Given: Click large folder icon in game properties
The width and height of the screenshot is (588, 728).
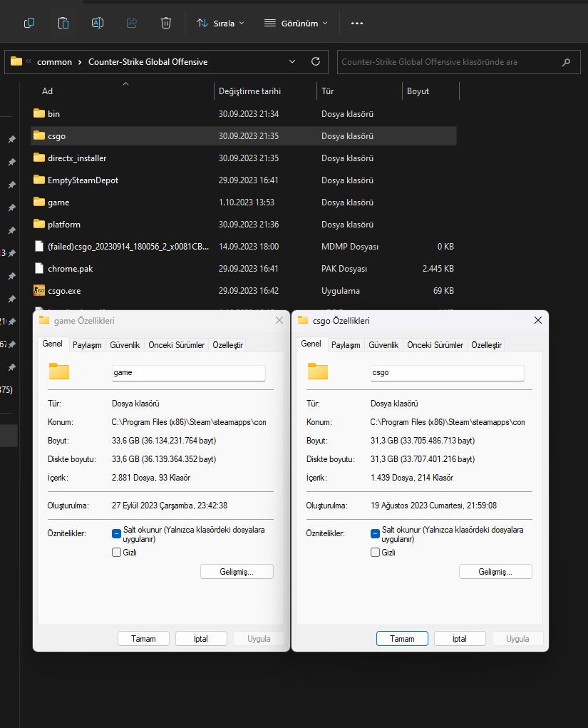Looking at the screenshot, I should (59, 371).
